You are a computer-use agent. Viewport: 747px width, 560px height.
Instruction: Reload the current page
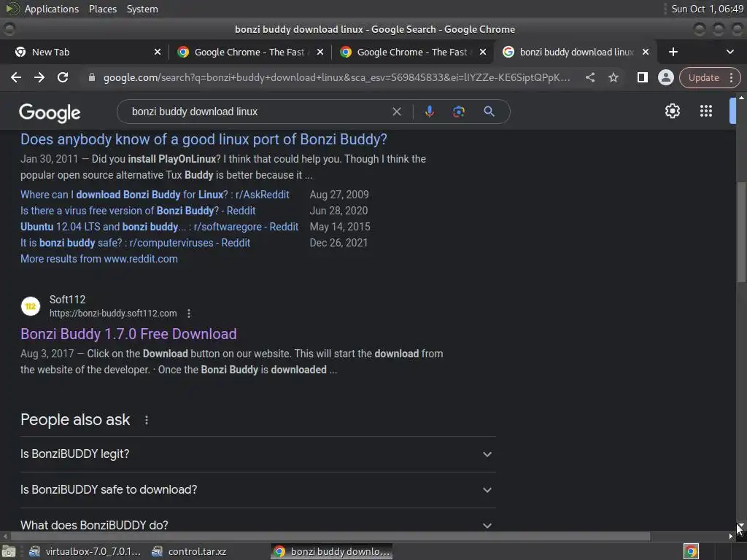pos(63,77)
